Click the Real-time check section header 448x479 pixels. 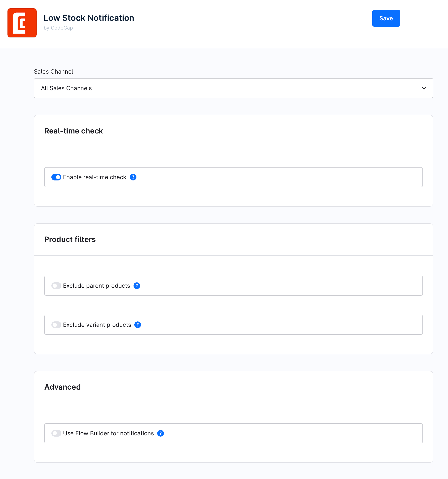73,131
